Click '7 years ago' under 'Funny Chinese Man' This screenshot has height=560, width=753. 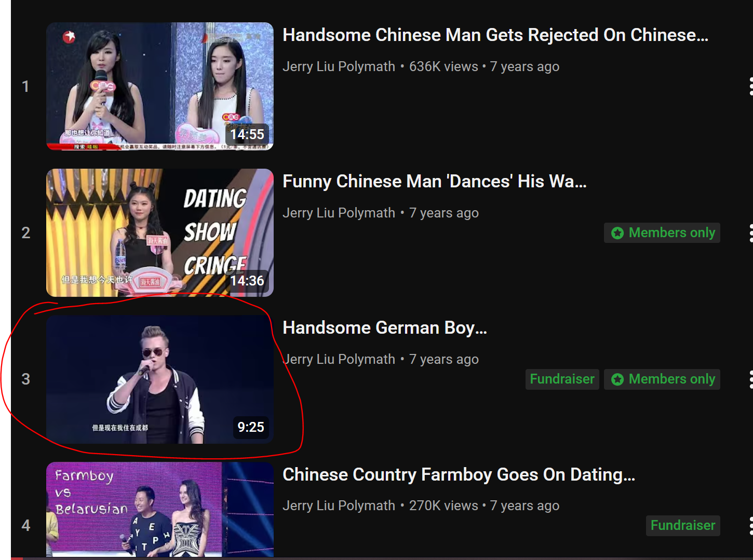[444, 213]
